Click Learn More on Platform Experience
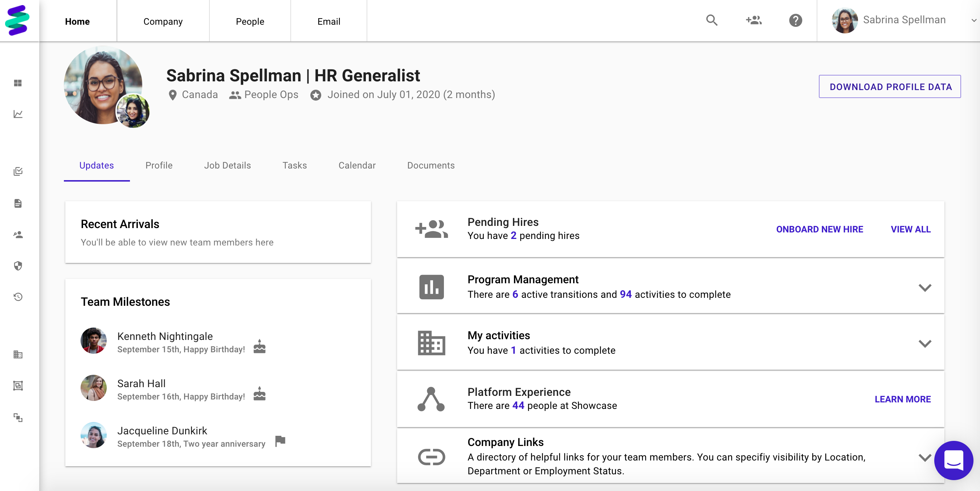 (x=902, y=399)
